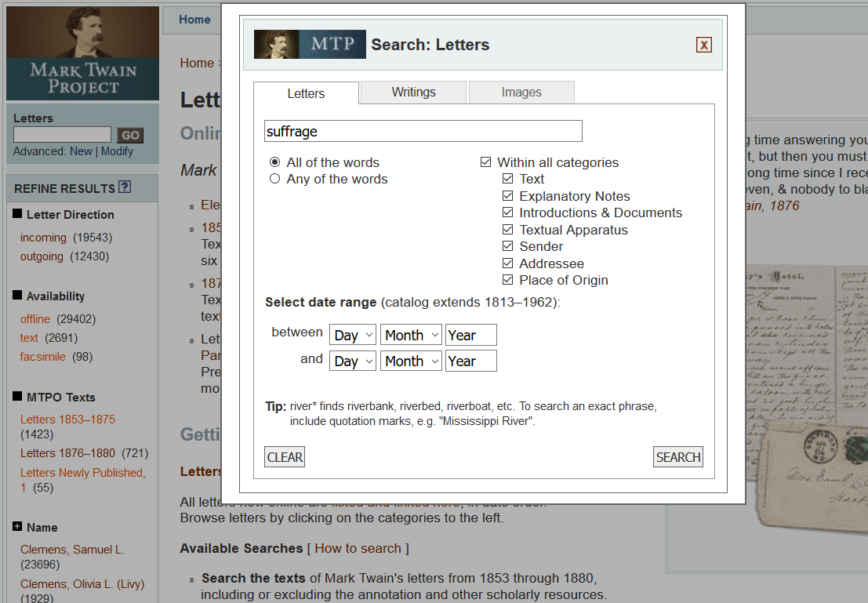Switch to the Images tab
Viewport: 868px width, 603px height.
pos(521,92)
